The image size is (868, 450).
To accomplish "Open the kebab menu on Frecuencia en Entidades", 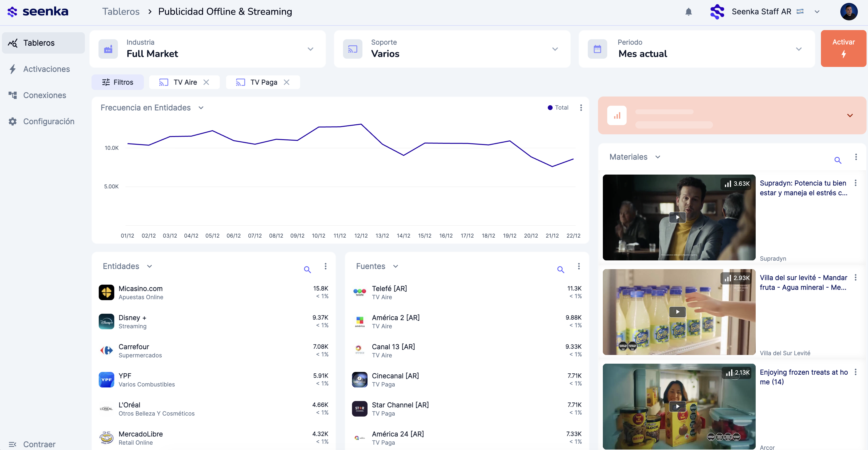I will [x=581, y=107].
